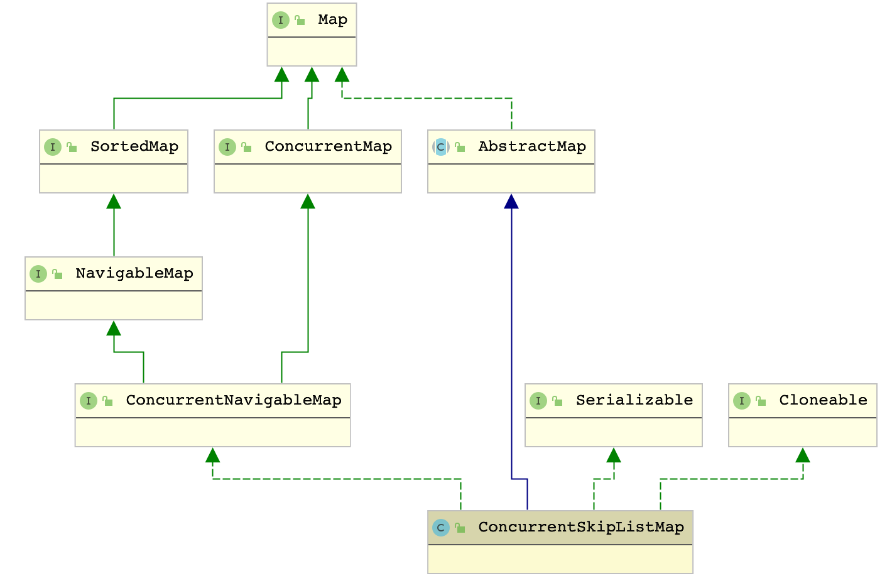The image size is (892, 588).
Task: Click the interface icon on Map node
Action: pyautogui.click(x=280, y=20)
